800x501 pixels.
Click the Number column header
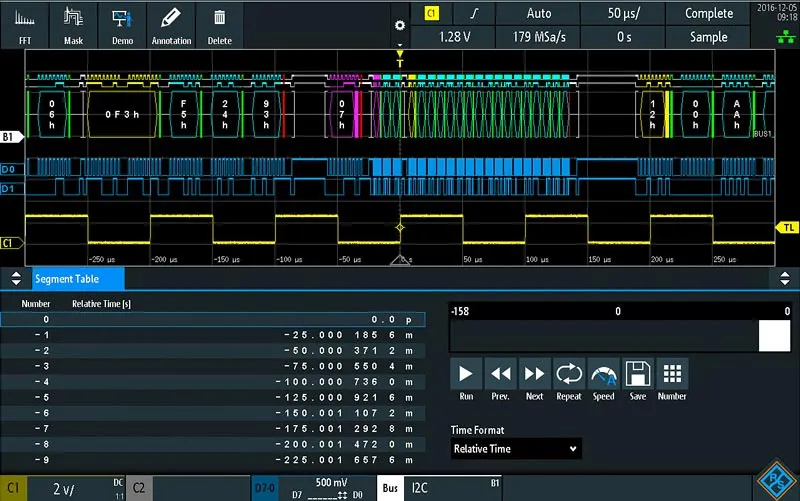(x=36, y=304)
